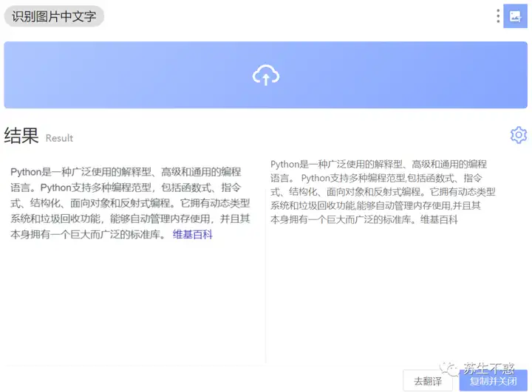Viewport: 532px width, 392px height.
Task: Click the cloud upload icon
Action: point(266,75)
